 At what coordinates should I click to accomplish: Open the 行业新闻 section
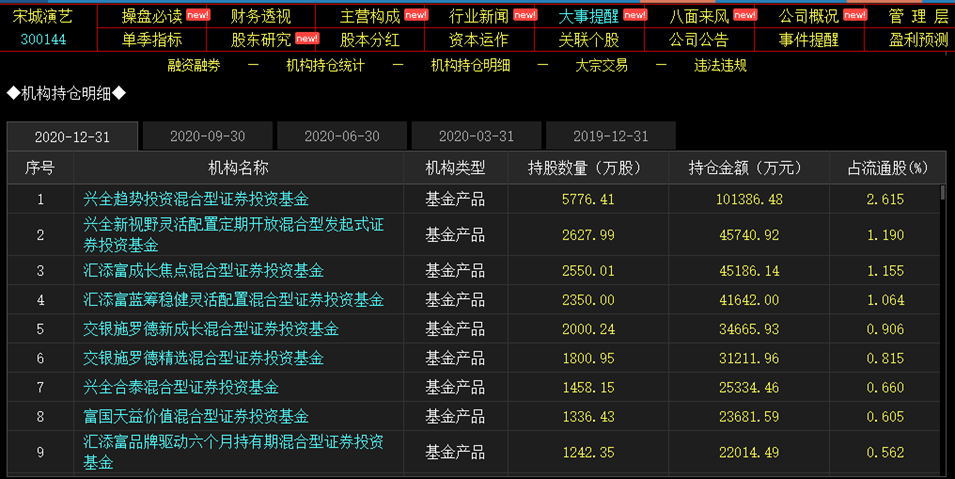pyautogui.click(x=479, y=16)
